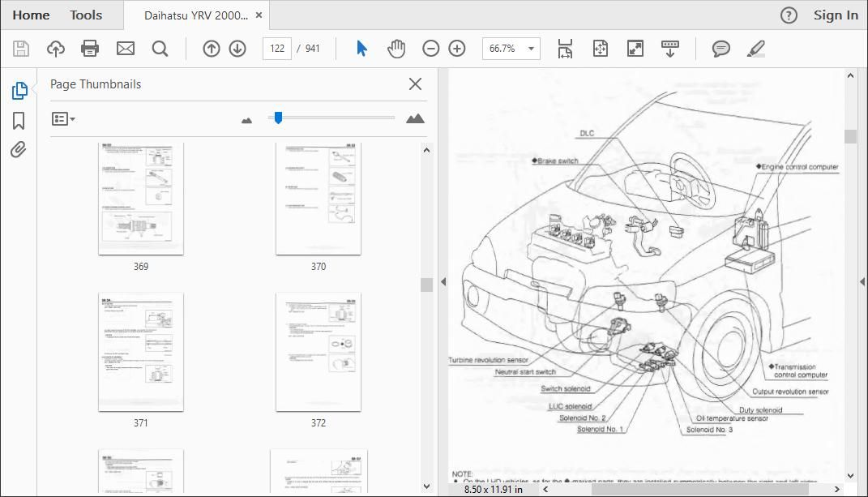Zoom out with minus icon
Image resolution: width=868 pixels, height=497 pixels.
pyautogui.click(x=430, y=49)
